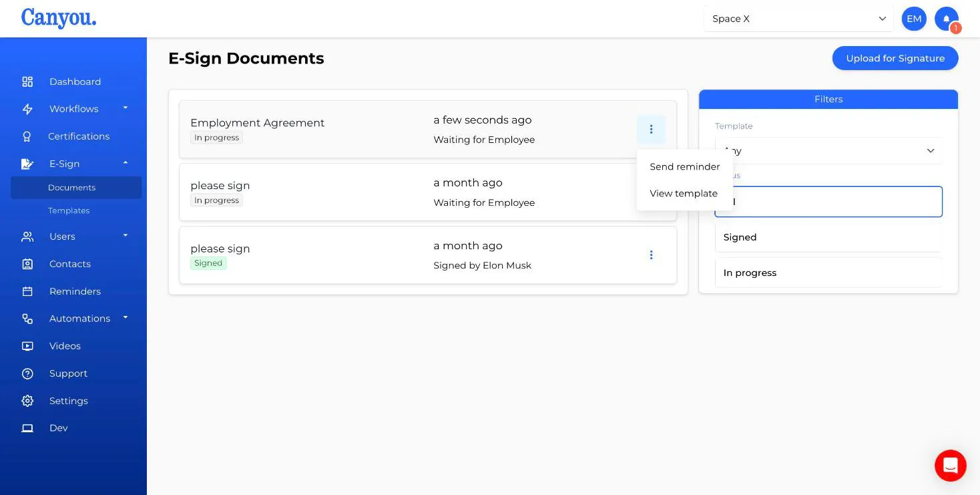Click the green Signed status badge
The image size is (980, 495).
pos(208,263)
